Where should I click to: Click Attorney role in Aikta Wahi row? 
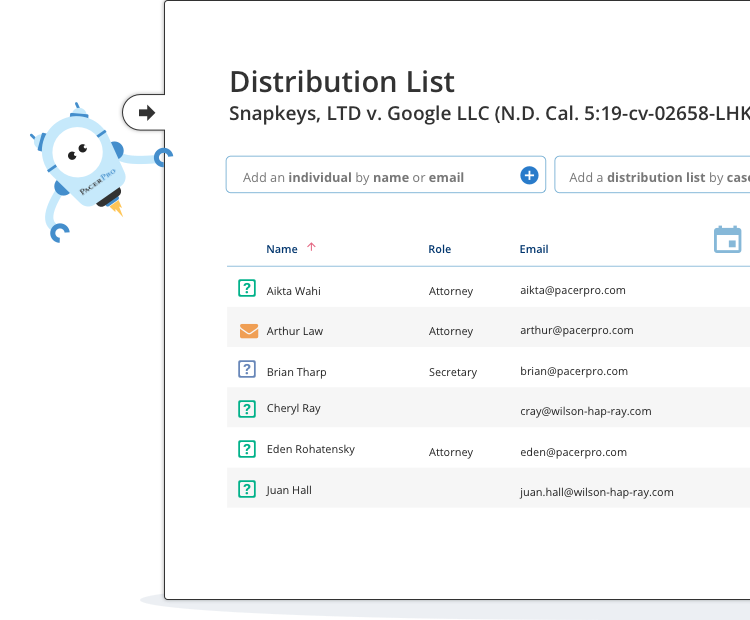point(451,291)
